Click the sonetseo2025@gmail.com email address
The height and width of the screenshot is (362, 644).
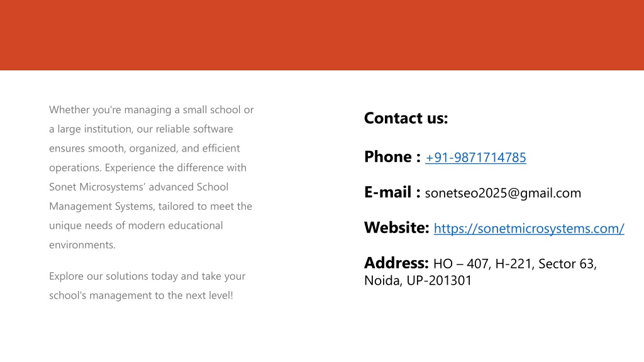(502, 193)
